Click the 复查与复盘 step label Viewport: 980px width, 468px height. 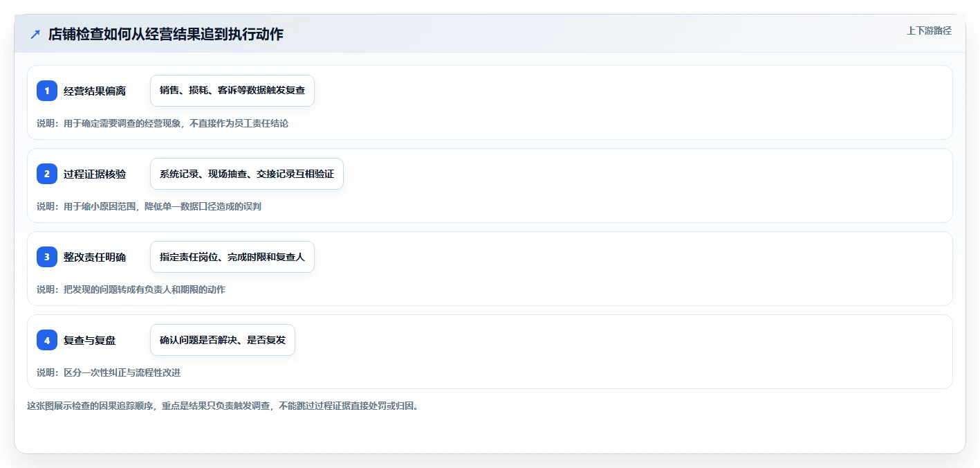(90, 340)
